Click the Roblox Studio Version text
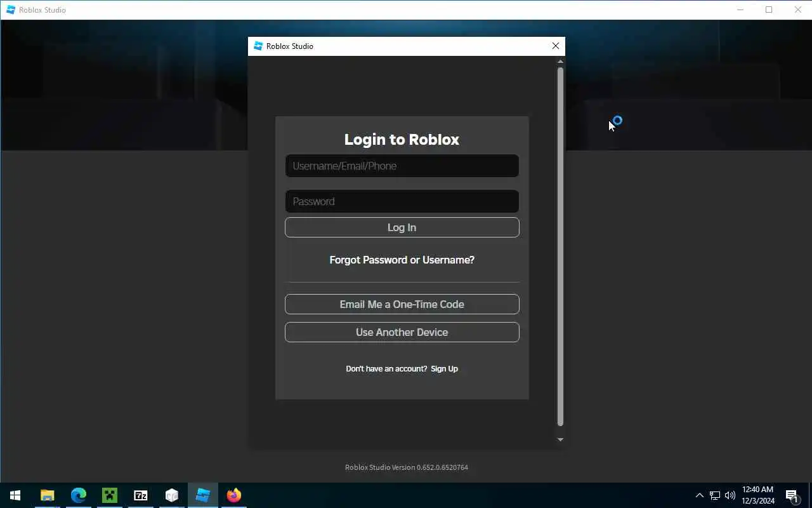 coord(407,467)
